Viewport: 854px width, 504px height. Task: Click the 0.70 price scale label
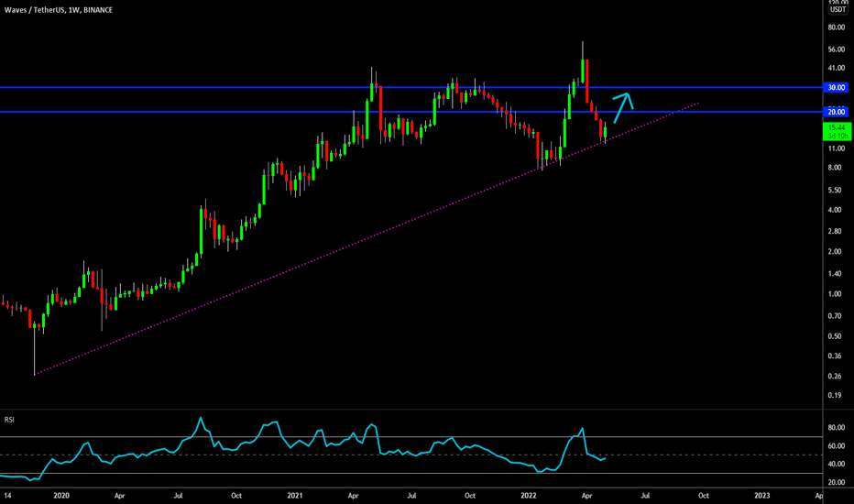pyautogui.click(x=835, y=316)
